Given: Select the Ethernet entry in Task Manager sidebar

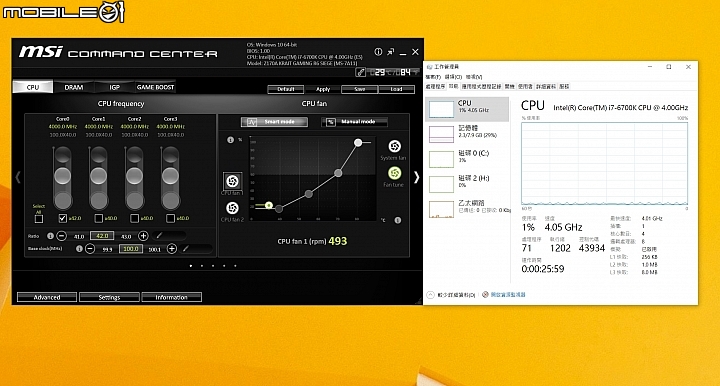Looking at the screenshot, I should pyautogui.click(x=467, y=208).
